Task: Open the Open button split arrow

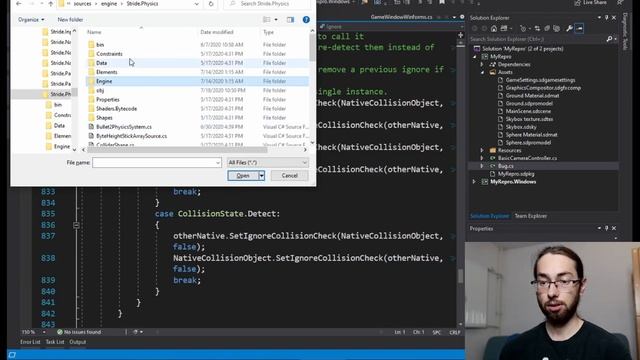Action: 262,176
